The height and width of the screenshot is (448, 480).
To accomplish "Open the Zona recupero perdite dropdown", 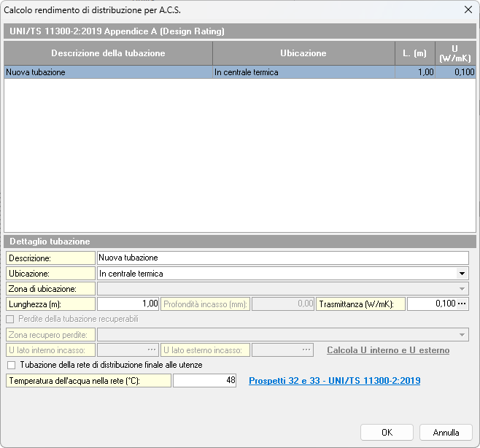I will point(462,335).
